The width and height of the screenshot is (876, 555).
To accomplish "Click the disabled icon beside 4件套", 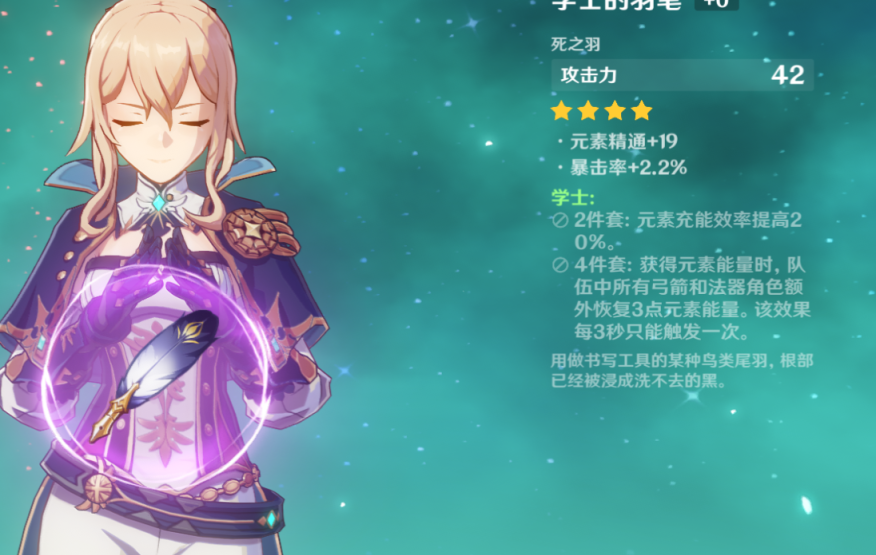I will tap(560, 265).
